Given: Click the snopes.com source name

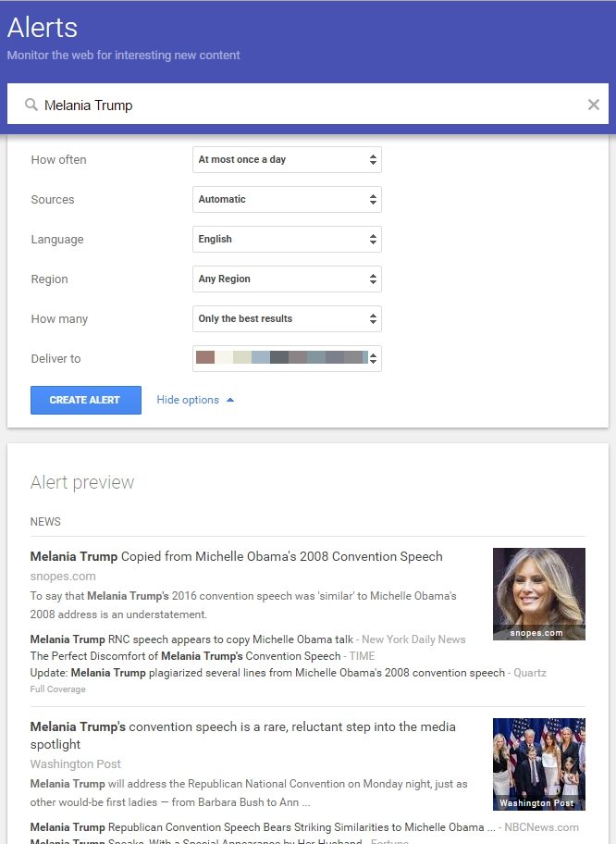Looking at the screenshot, I should pyautogui.click(x=63, y=576).
